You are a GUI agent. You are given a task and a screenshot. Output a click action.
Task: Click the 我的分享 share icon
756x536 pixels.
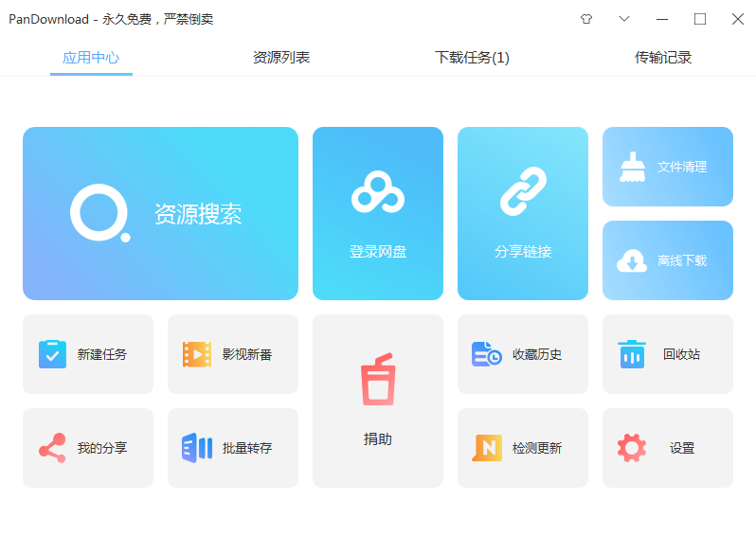(x=52, y=448)
